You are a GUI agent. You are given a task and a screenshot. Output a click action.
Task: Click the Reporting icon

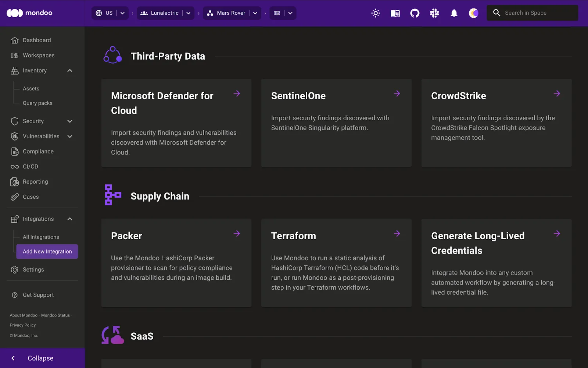15,181
